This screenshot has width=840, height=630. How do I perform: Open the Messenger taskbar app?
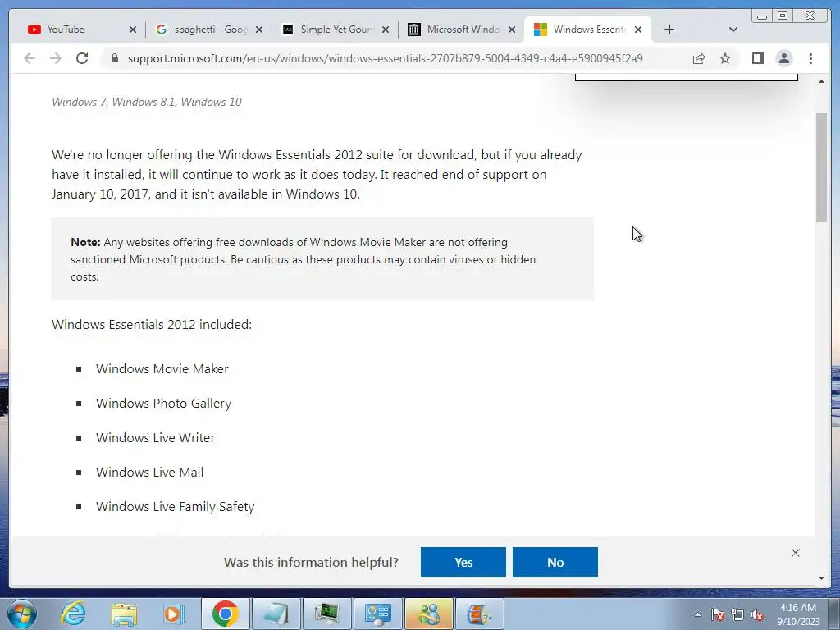(x=428, y=614)
